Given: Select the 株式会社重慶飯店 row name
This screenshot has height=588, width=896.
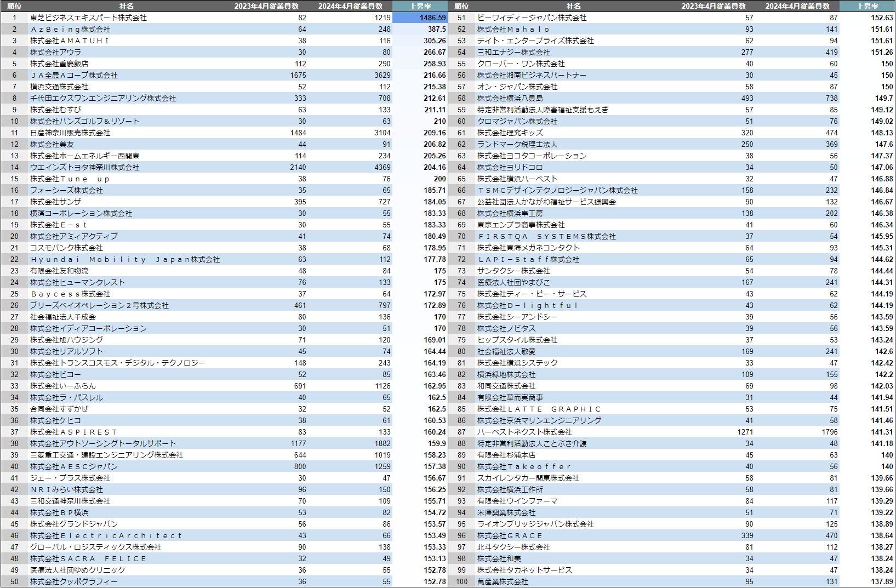Looking at the screenshot, I should coord(59,64).
